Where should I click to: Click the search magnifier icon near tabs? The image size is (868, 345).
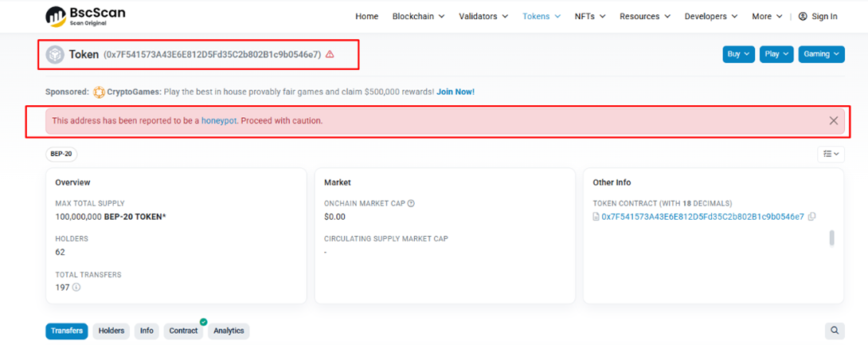pyautogui.click(x=835, y=331)
